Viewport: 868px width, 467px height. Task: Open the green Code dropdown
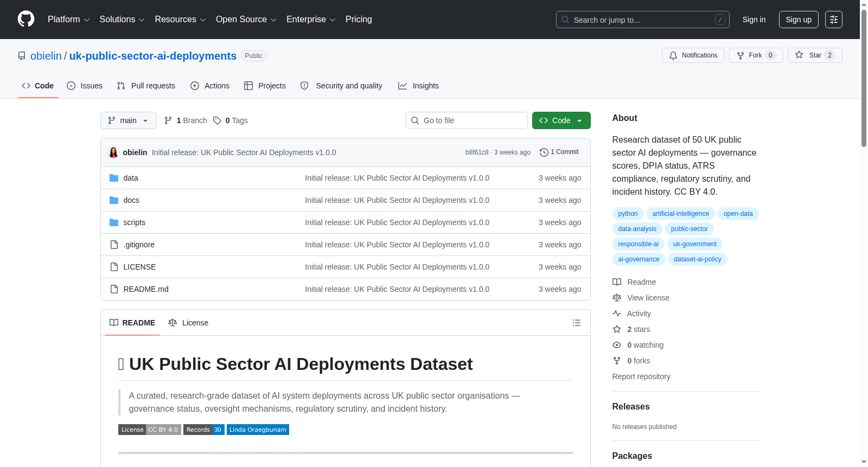(x=561, y=120)
